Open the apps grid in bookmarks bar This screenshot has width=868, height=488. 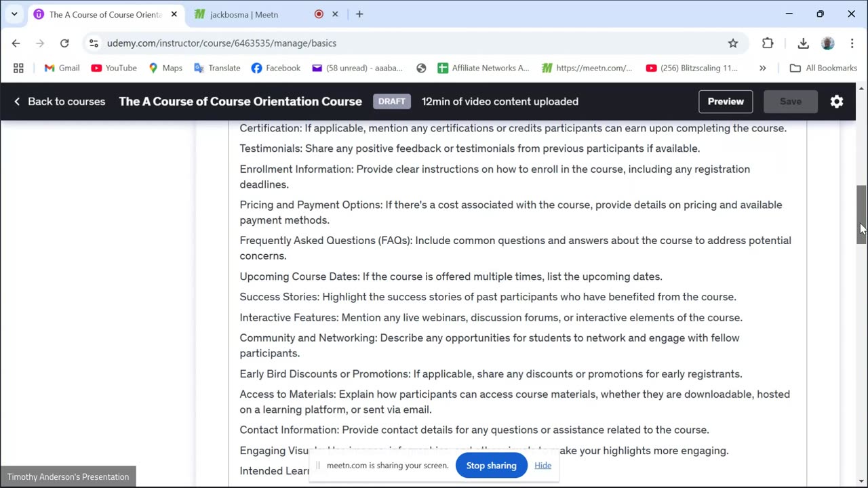(x=18, y=68)
